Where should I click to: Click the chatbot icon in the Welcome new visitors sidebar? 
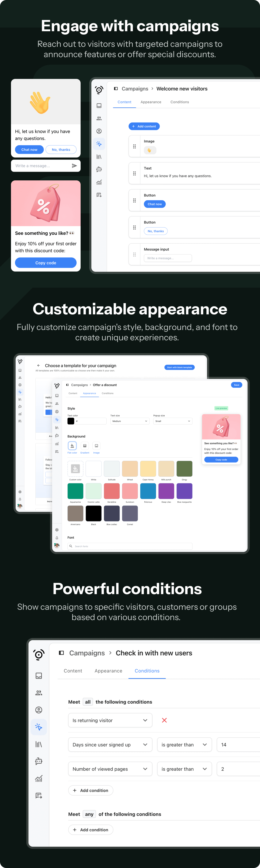coord(99,169)
